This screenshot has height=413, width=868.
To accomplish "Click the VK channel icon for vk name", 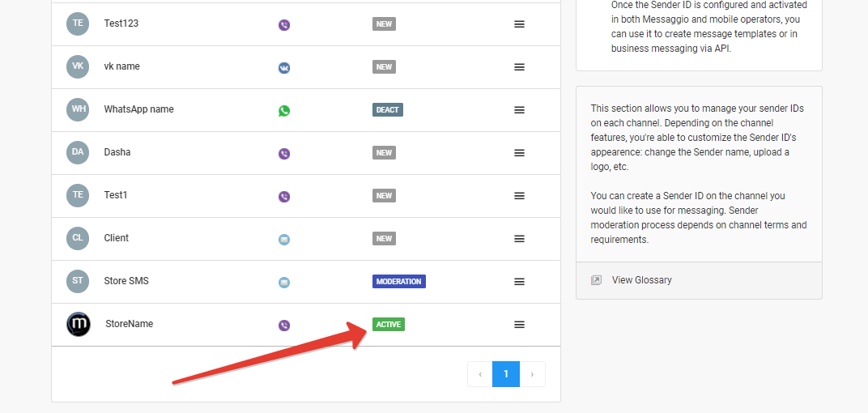I will 284,68.
